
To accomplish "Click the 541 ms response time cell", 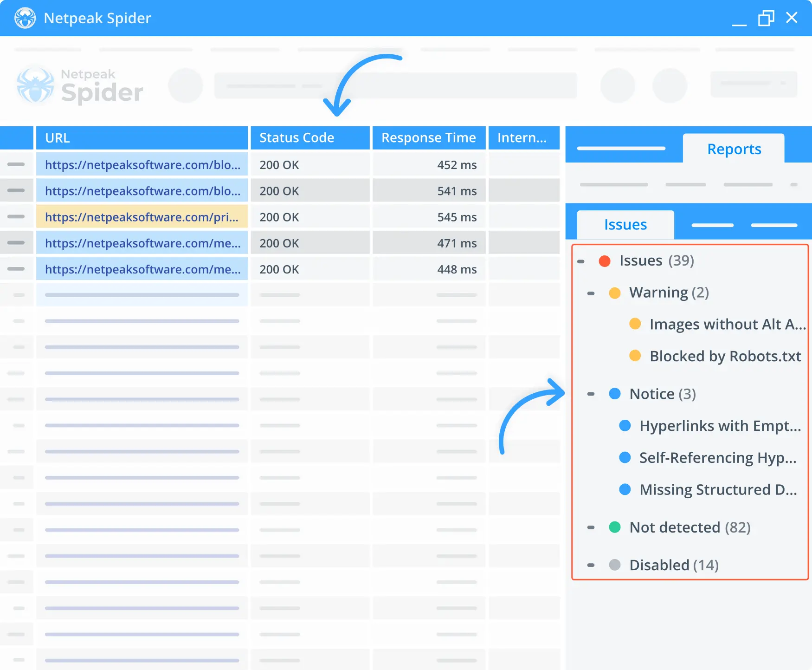I will point(429,191).
